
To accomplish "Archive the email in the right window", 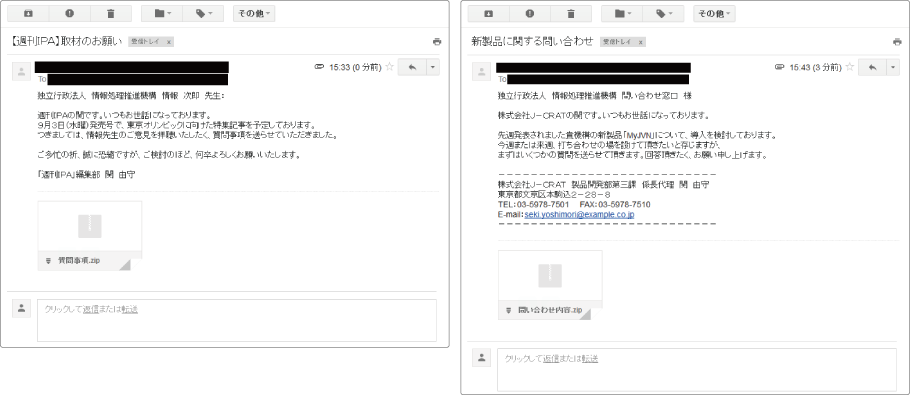I will [488, 13].
